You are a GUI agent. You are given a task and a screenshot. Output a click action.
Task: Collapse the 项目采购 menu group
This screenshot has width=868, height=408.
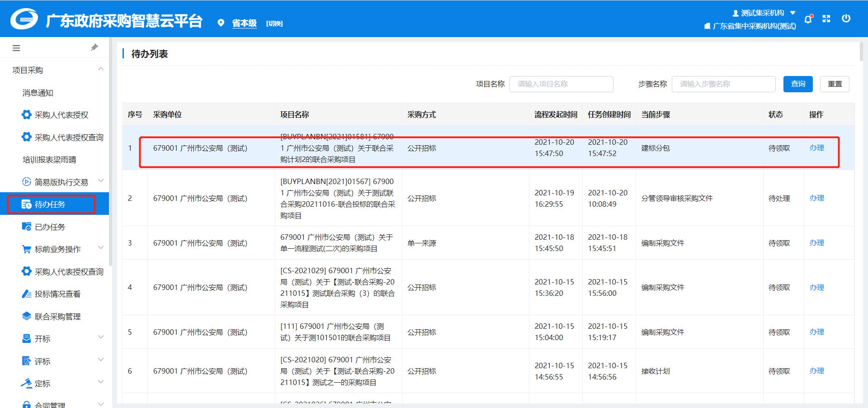(101, 69)
